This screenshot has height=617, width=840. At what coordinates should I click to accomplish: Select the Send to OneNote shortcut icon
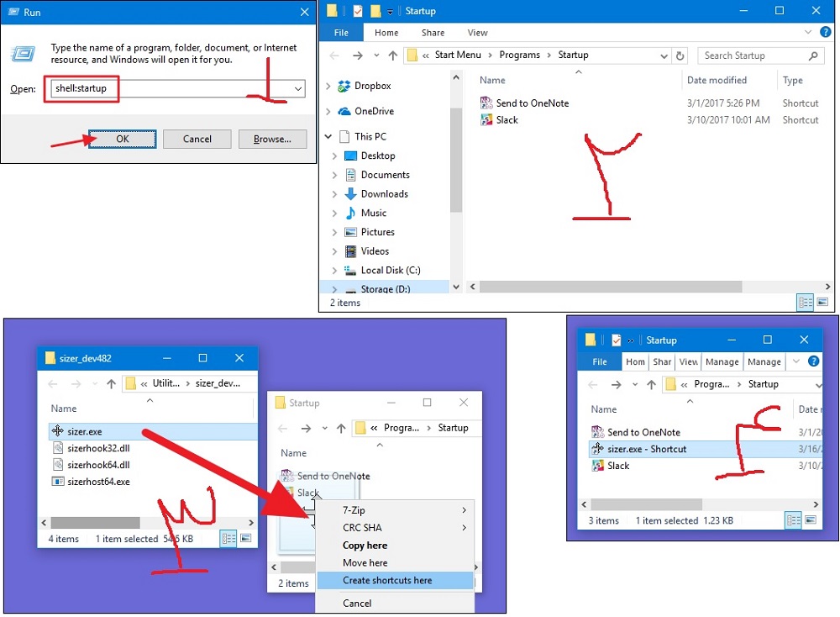tap(486, 103)
